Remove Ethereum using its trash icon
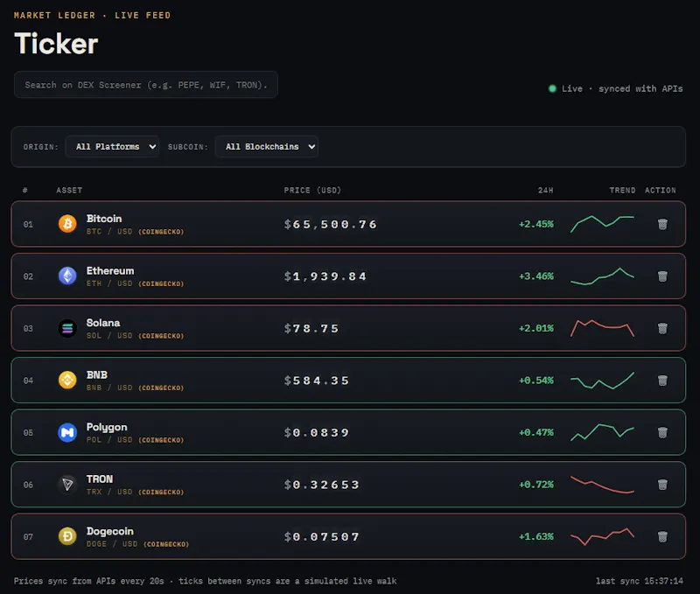Image resolution: width=700 pixels, height=594 pixels. pyautogui.click(x=662, y=276)
